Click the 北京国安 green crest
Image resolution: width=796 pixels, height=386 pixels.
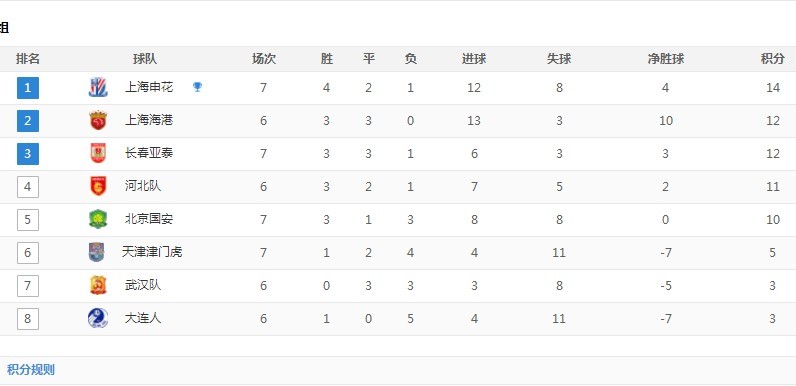[98, 219]
